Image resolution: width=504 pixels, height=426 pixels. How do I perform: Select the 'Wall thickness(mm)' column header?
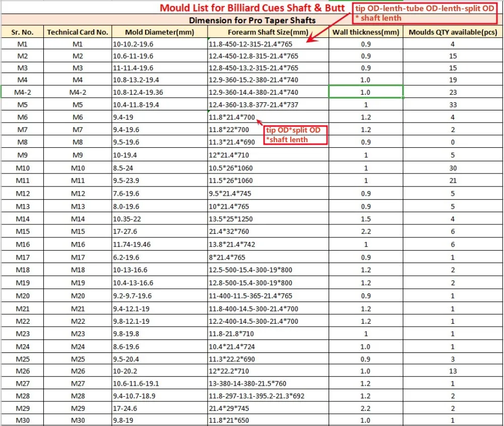(x=365, y=31)
